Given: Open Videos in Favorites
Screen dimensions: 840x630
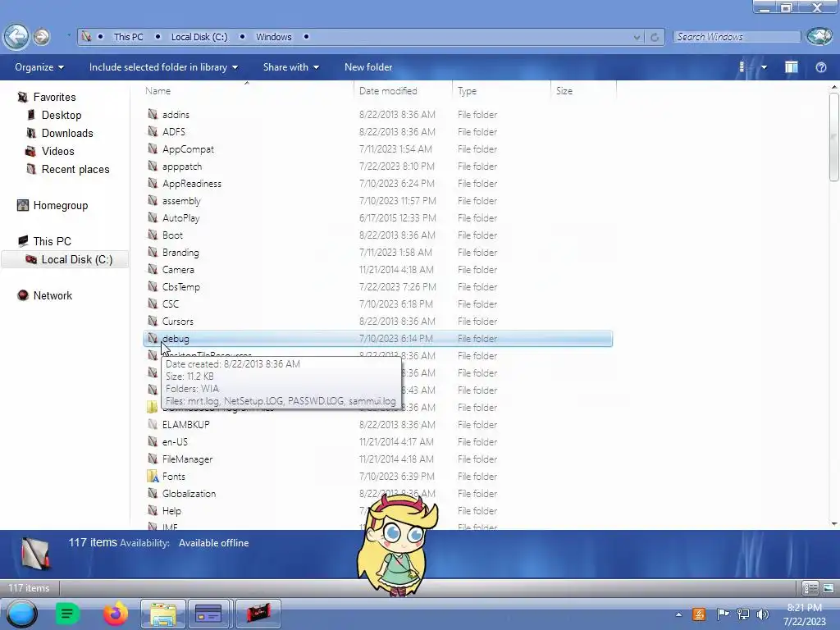Looking at the screenshot, I should coord(57,151).
